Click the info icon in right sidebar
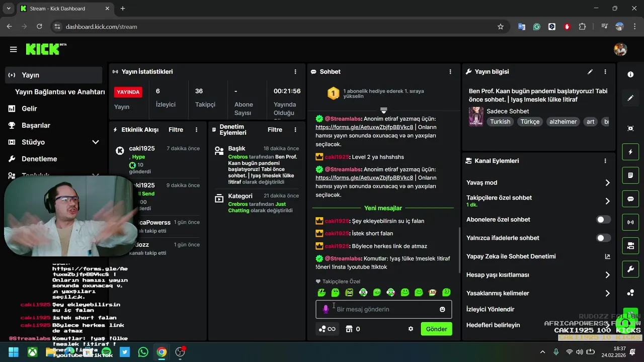Image resolution: width=644 pixels, height=362 pixels. tap(630, 74)
